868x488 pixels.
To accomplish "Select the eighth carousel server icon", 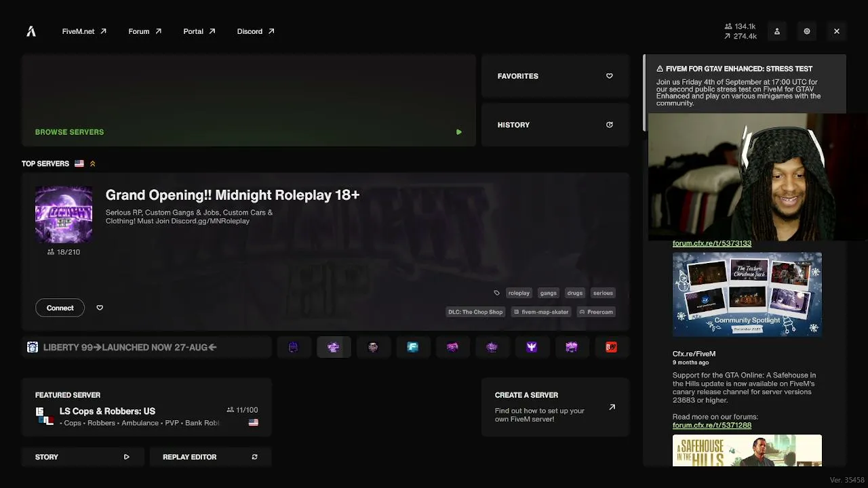I will [x=572, y=347].
